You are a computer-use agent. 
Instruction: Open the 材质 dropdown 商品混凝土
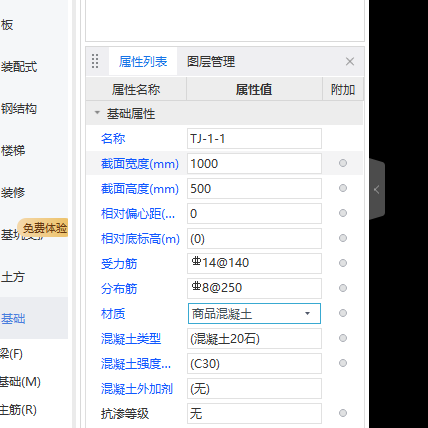(254, 313)
